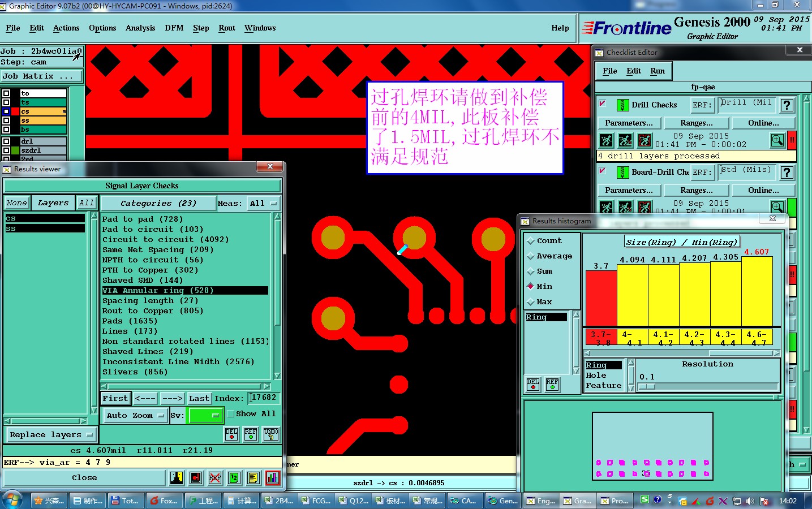The width and height of the screenshot is (812, 509).
Task: Open the DFM menu
Action: tap(174, 28)
